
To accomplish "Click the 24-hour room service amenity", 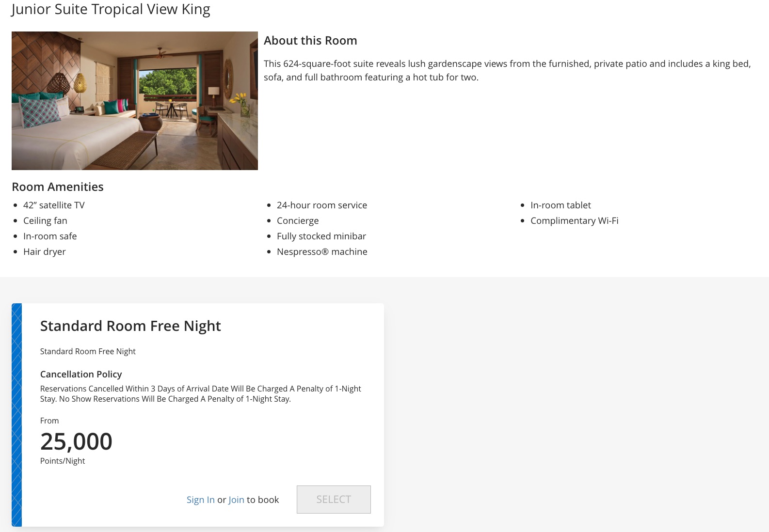I will [x=322, y=205].
